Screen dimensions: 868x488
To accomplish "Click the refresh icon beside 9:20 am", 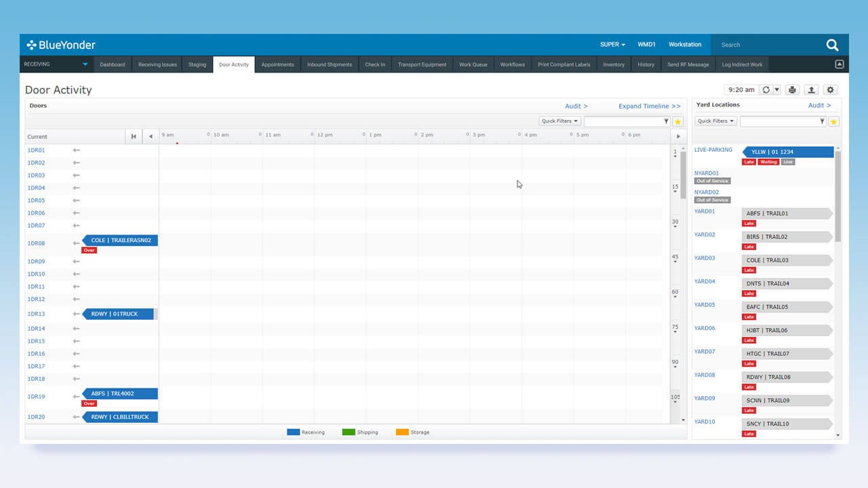I will (766, 89).
